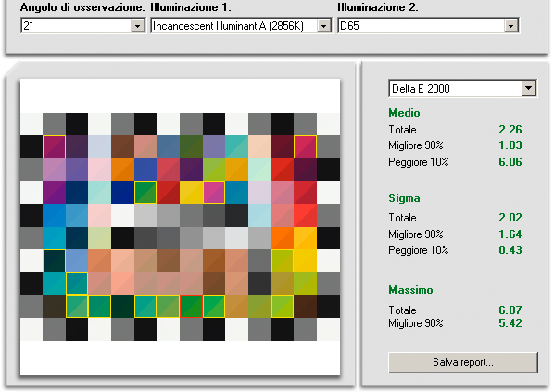Select the brown patch next to the salmon patch
The width and height of the screenshot is (554, 392).
coord(122,146)
